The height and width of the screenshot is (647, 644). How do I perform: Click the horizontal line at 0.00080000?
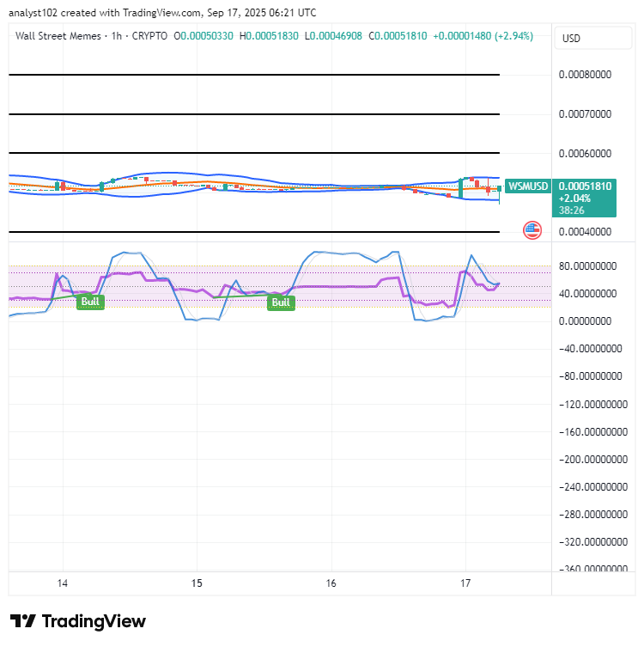254,75
